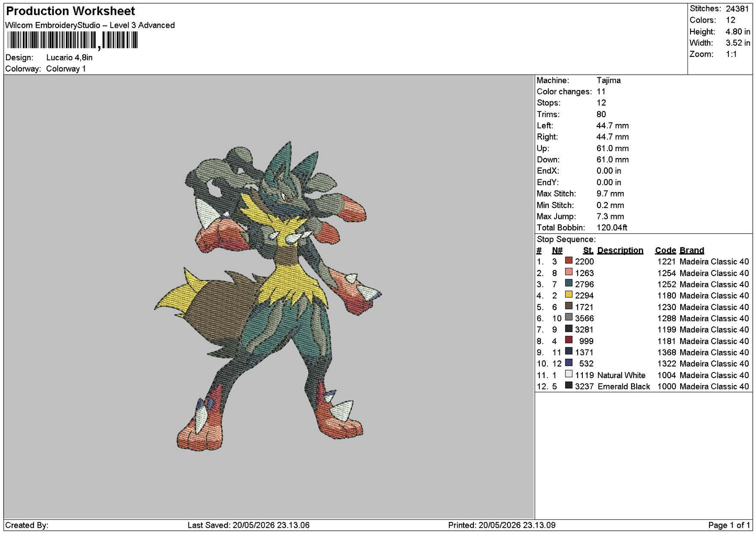Click the 'St.' column header

(588, 250)
